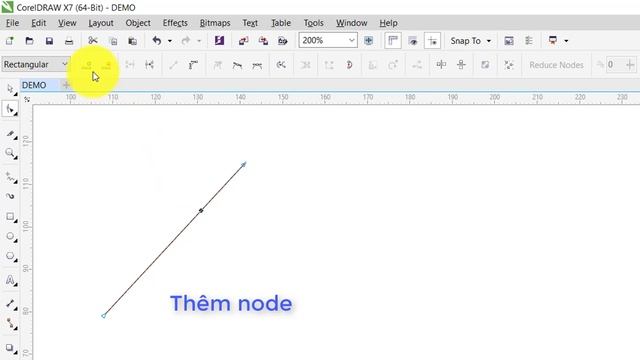
Task: Select the Text tool in the toolbox
Action: coord(10,280)
